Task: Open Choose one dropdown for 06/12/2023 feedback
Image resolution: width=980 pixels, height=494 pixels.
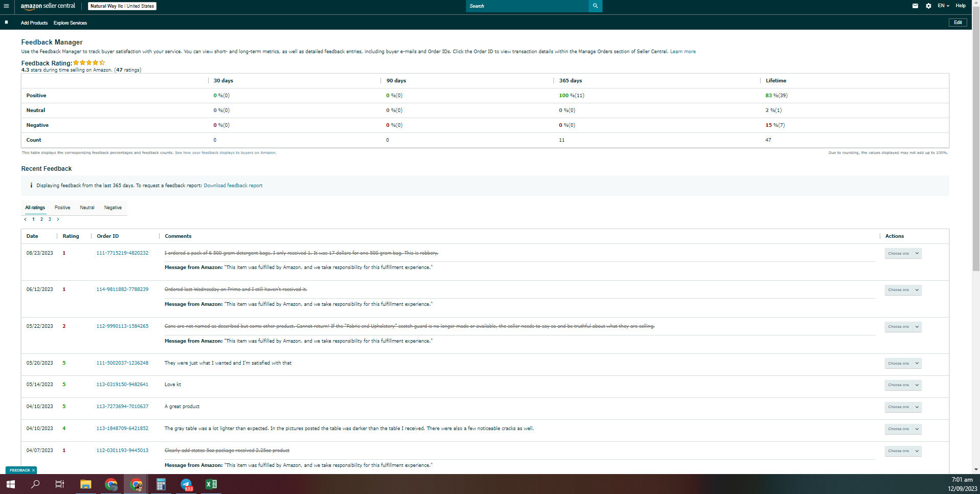Action: pyautogui.click(x=903, y=290)
